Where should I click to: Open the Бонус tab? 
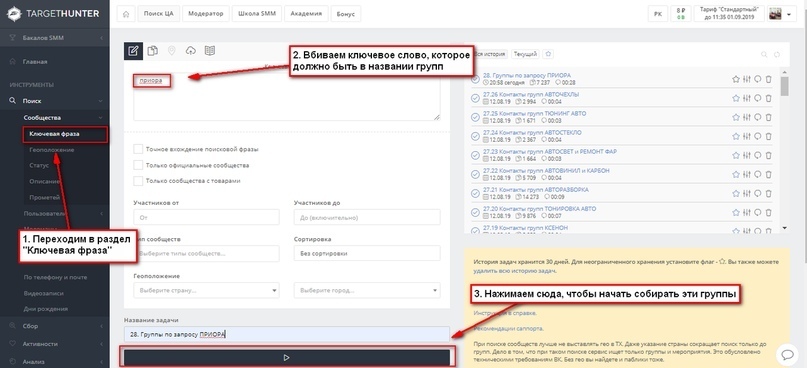[x=346, y=14]
